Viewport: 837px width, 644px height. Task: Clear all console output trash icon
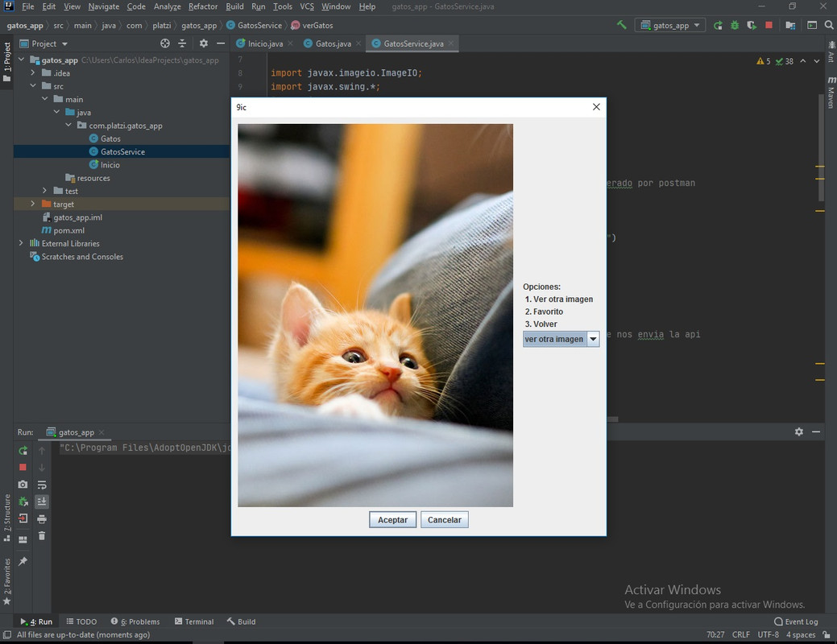(42, 535)
